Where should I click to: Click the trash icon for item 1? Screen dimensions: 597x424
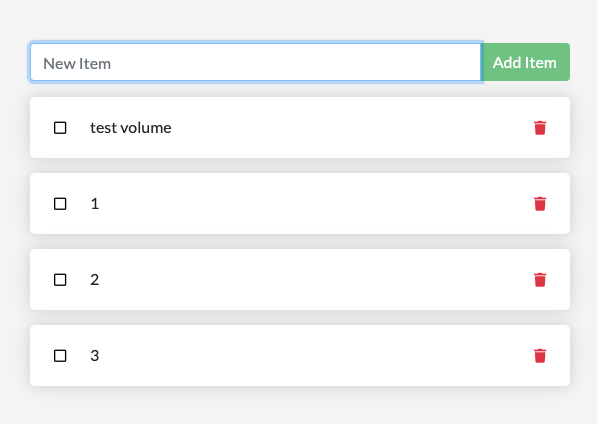pos(540,204)
